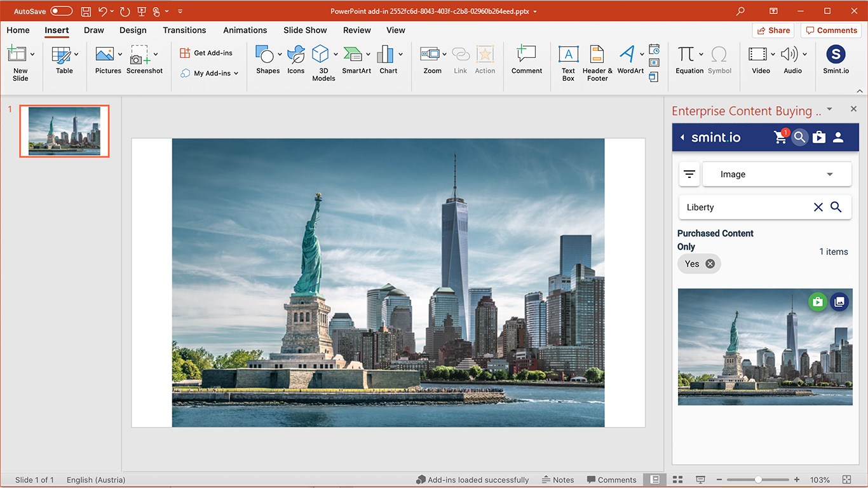Start presentation from beginning icon

[141, 11]
